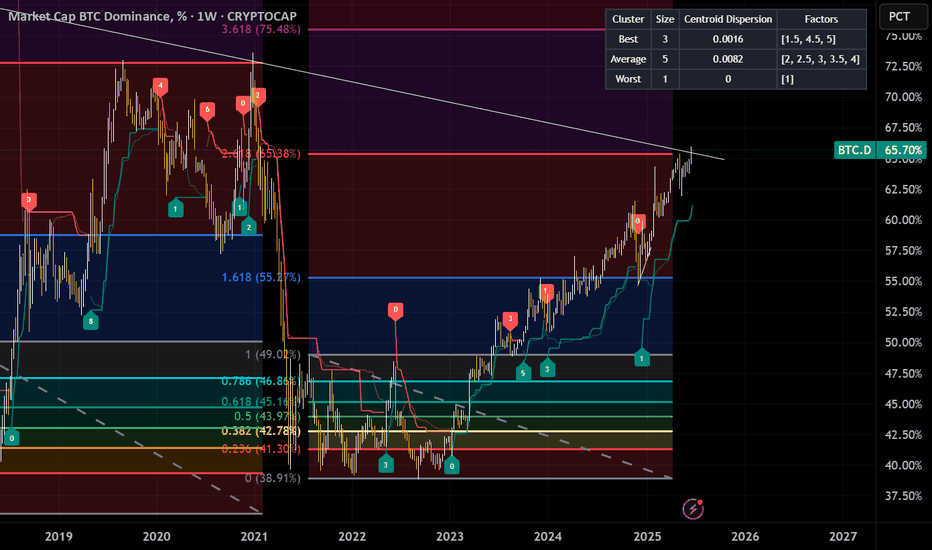Click the 2.618 (65.38%) Fibonacci label
This screenshot has width=932, height=550.
tap(261, 153)
